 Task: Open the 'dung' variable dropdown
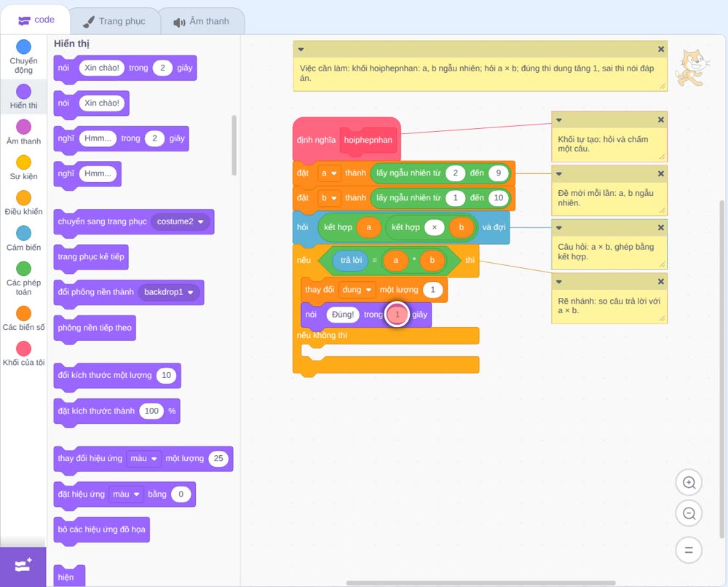(x=357, y=290)
